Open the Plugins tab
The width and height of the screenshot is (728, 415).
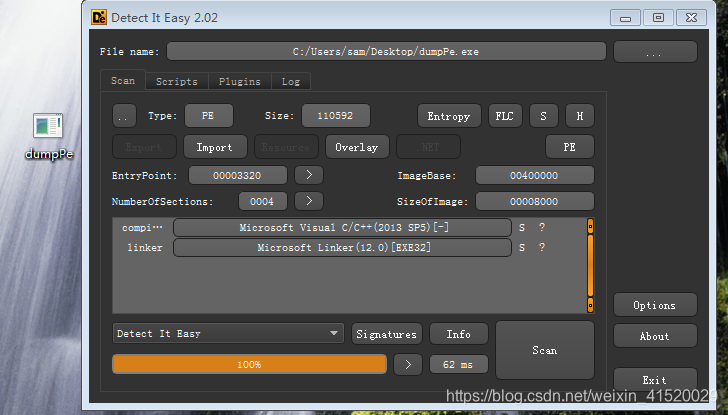[x=240, y=82]
